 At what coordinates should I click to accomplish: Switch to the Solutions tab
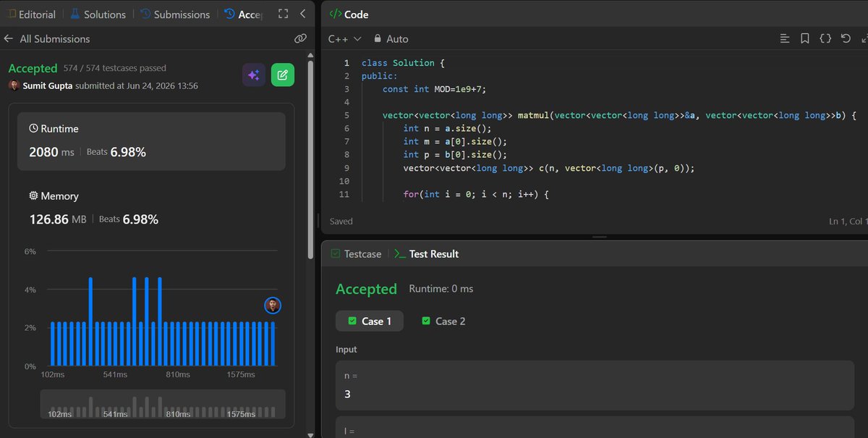(x=98, y=14)
